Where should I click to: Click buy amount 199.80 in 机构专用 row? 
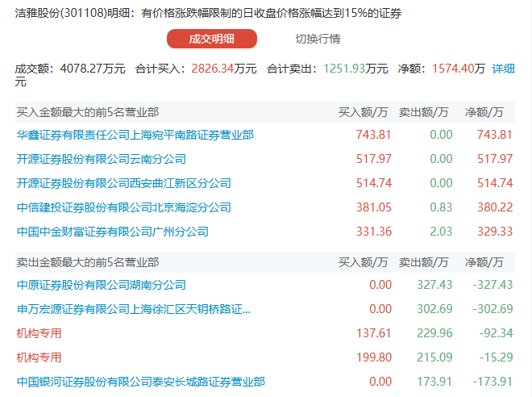[373, 357]
